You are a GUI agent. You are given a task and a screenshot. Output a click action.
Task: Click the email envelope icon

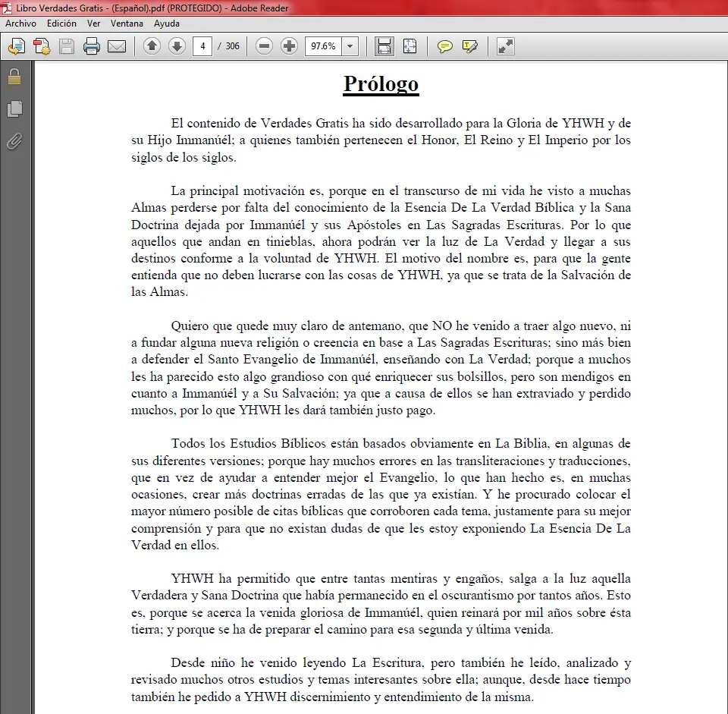click(x=117, y=46)
